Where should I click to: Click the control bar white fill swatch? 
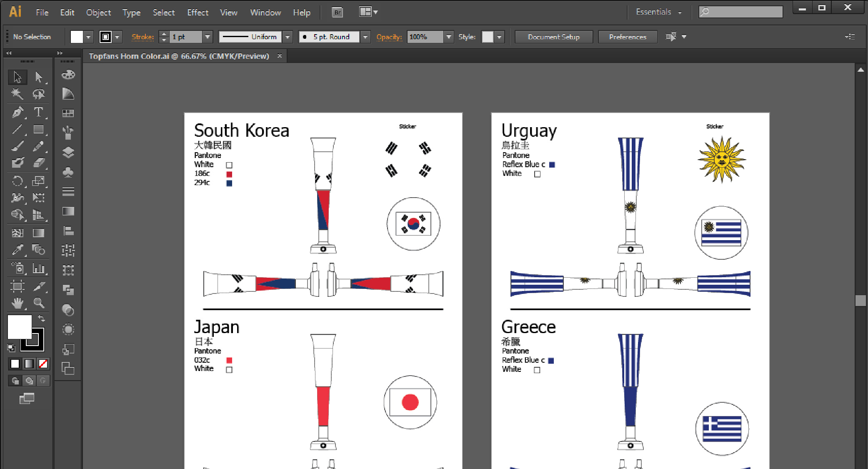click(x=77, y=37)
